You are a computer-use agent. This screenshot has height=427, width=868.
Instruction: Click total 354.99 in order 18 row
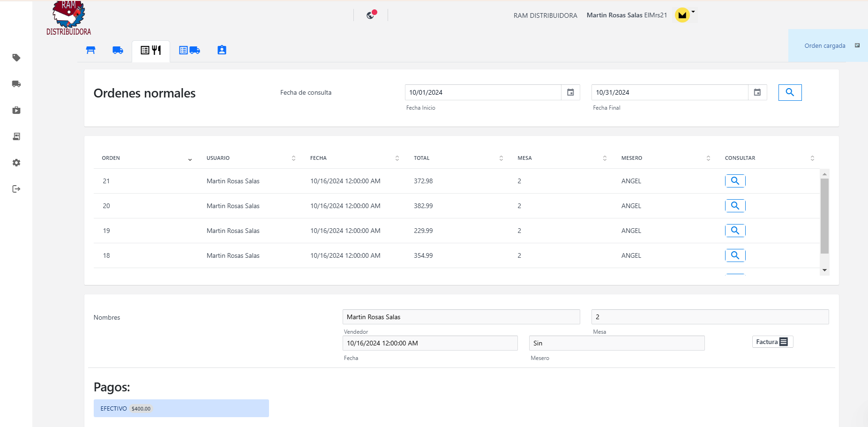coord(423,255)
